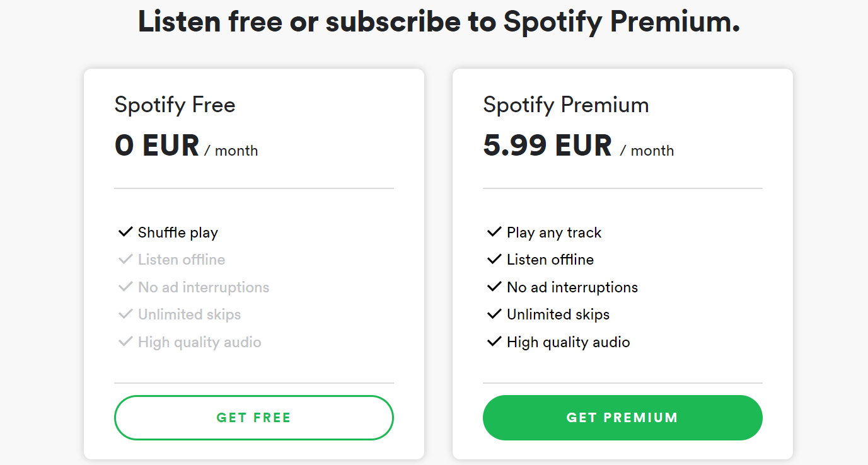Screen dimensions: 868x465
Task: Click greyed checkmark beside Unlimited skips in Free
Action: [125, 314]
